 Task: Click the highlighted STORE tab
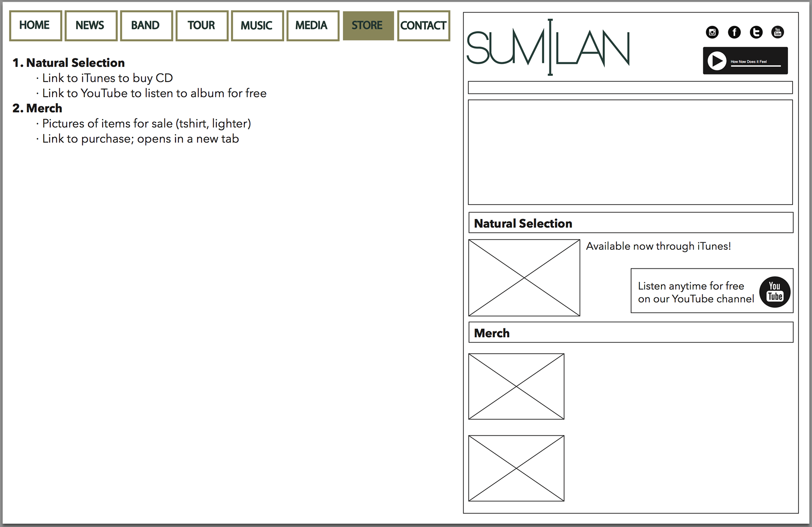(368, 26)
